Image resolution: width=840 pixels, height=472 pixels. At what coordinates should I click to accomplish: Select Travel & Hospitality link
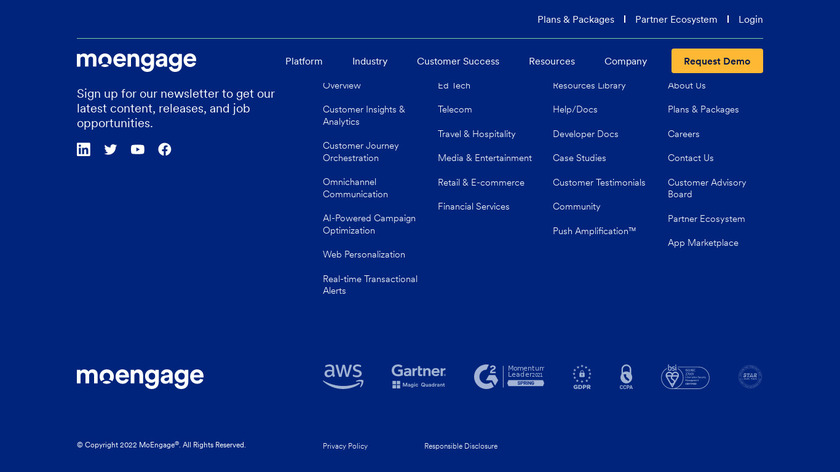(477, 134)
